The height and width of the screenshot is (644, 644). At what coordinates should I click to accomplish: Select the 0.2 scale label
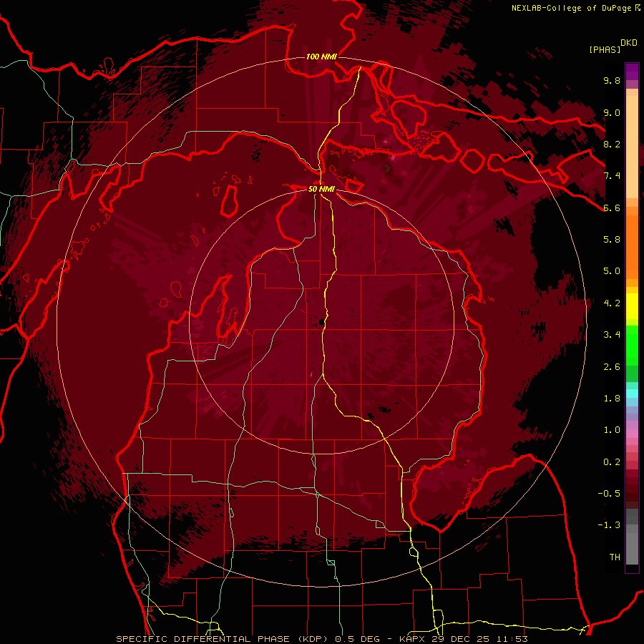coord(612,462)
